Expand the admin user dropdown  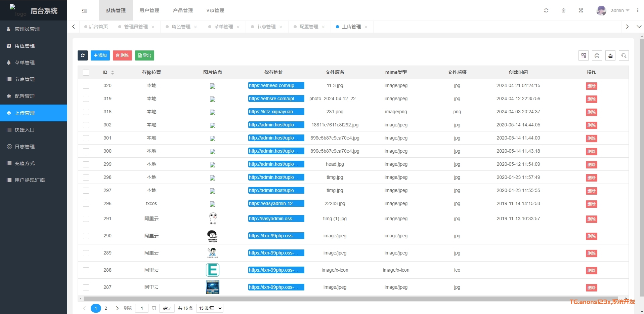pyautogui.click(x=620, y=11)
